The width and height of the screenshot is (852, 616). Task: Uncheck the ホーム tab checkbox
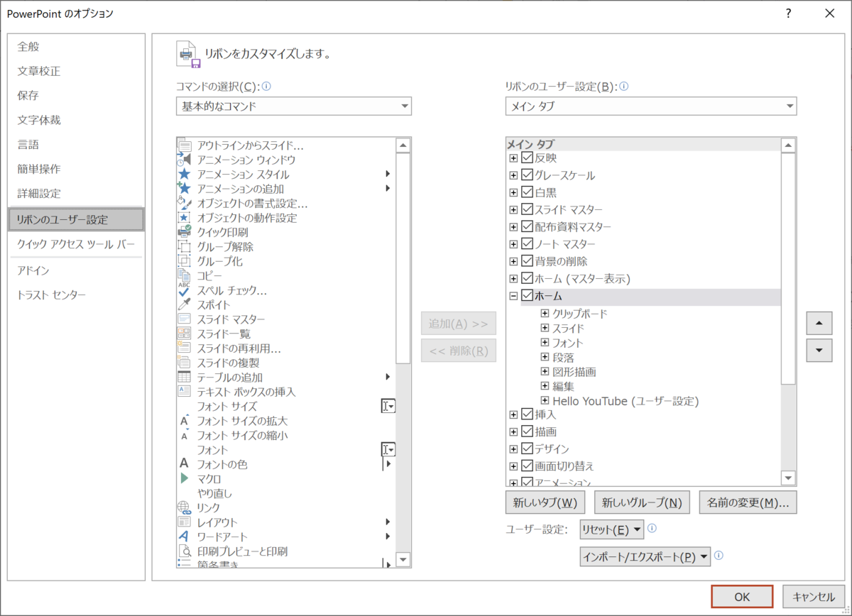click(526, 296)
